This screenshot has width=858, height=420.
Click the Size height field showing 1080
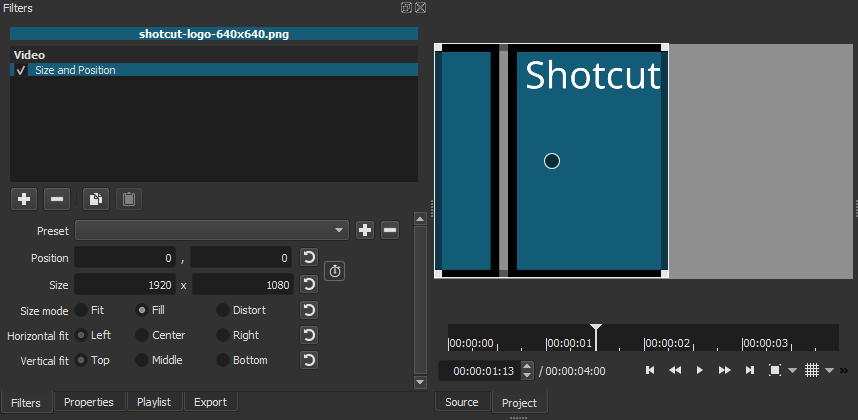pos(243,284)
